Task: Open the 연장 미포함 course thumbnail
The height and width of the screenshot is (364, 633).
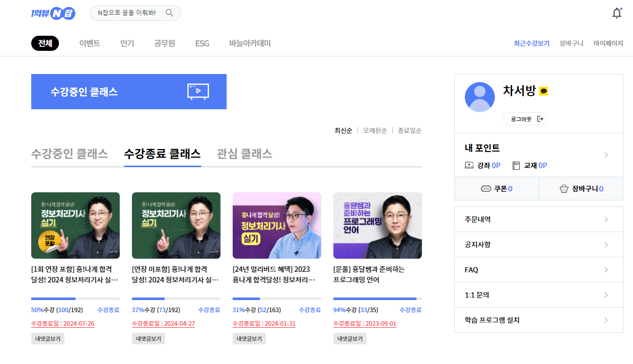Action: 176,226
